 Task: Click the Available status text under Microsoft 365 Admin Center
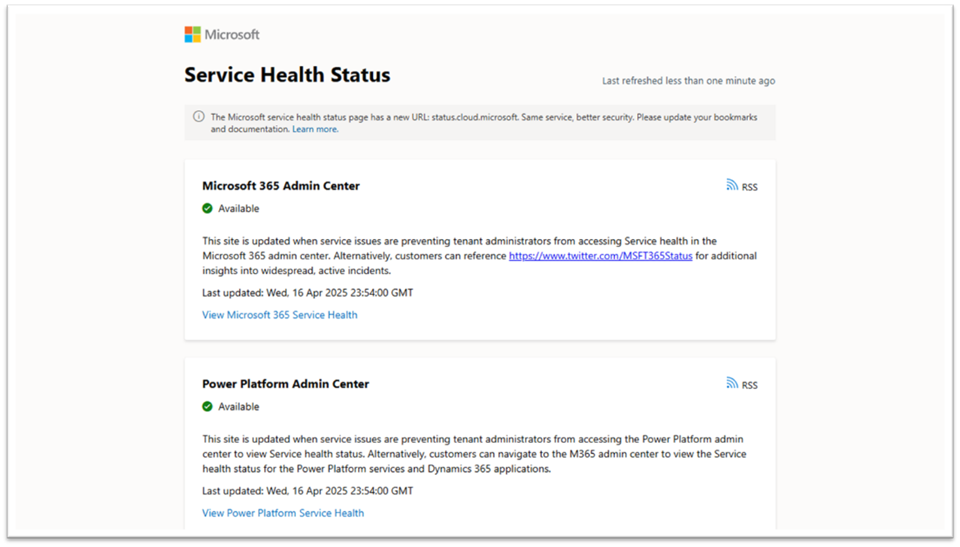pyautogui.click(x=239, y=208)
